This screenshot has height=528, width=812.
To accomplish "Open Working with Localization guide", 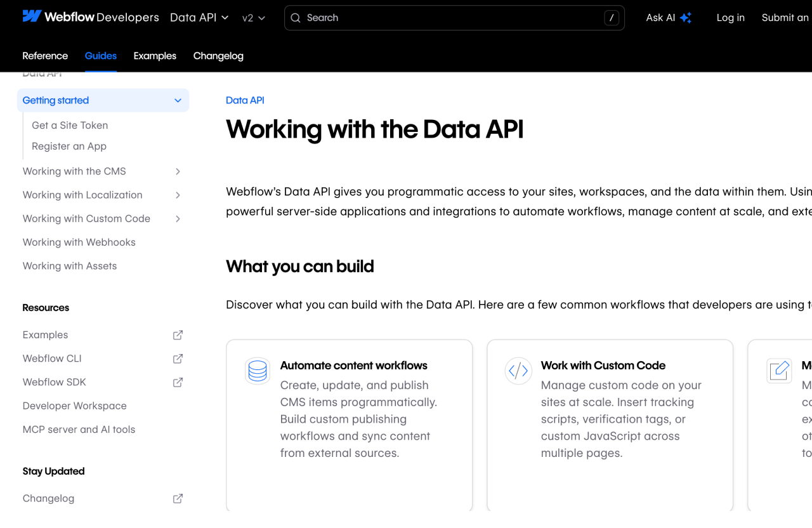I will [82, 195].
